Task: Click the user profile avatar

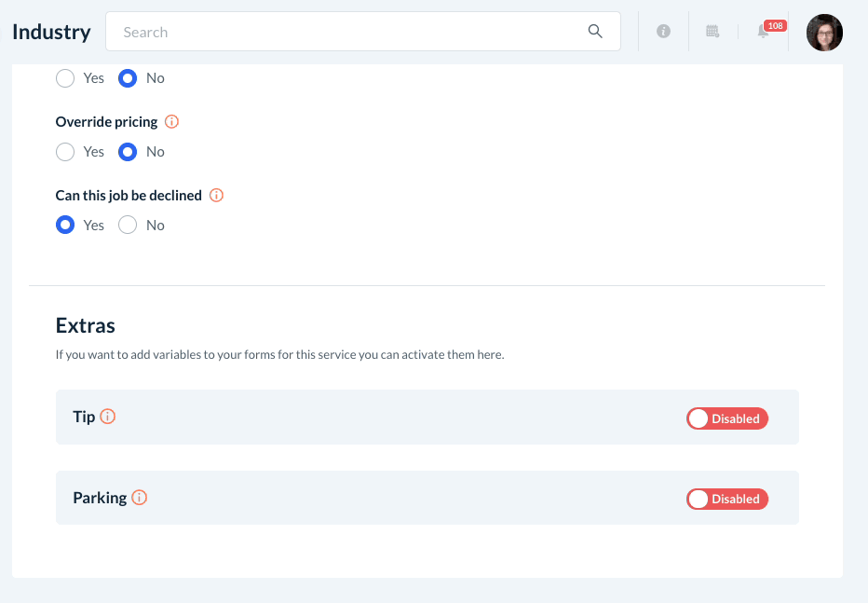Action: coord(824,33)
